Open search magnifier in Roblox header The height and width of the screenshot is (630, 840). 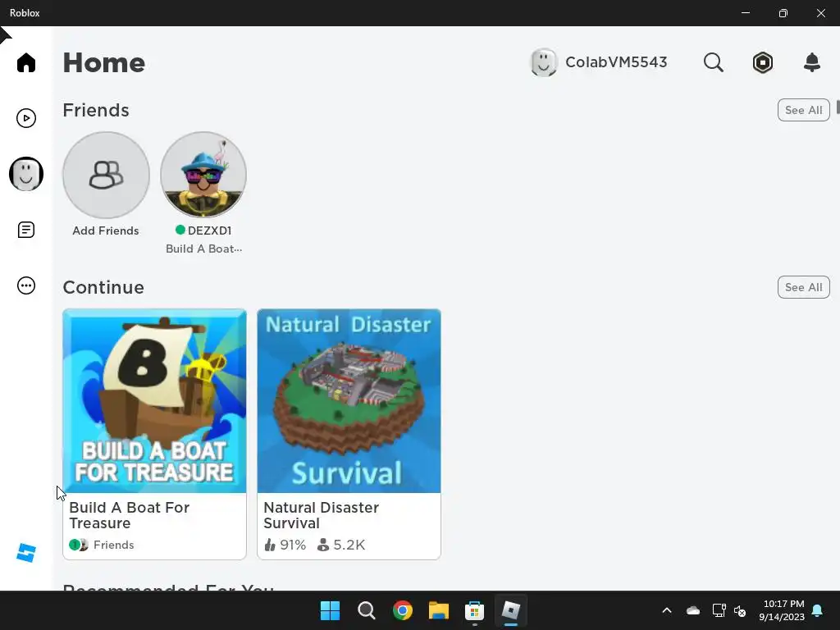click(x=713, y=62)
